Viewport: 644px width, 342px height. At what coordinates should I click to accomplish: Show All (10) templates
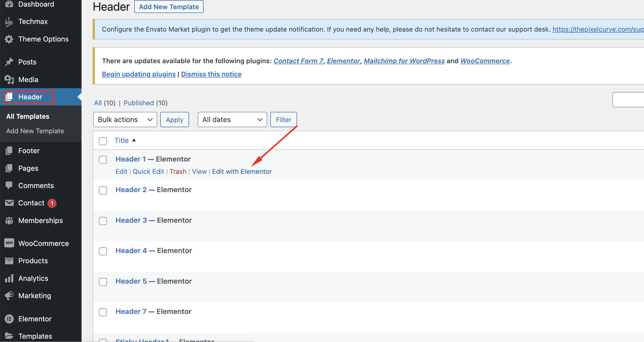pos(98,103)
